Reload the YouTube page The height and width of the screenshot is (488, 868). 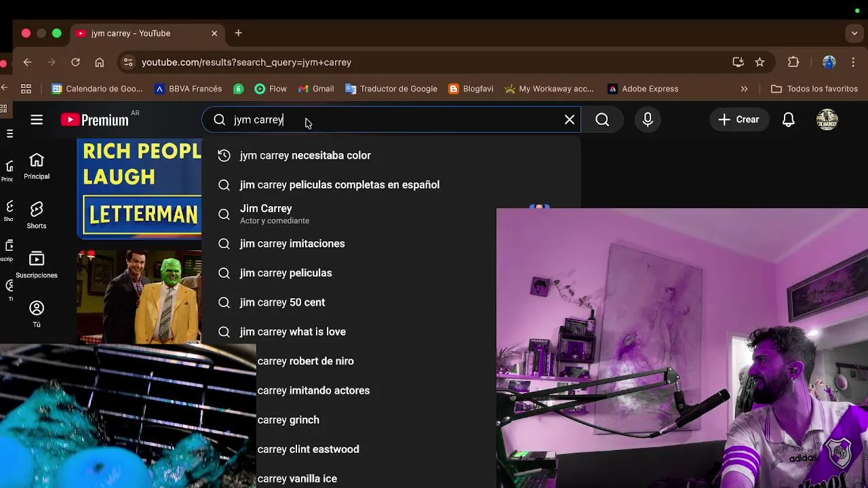[x=75, y=62]
